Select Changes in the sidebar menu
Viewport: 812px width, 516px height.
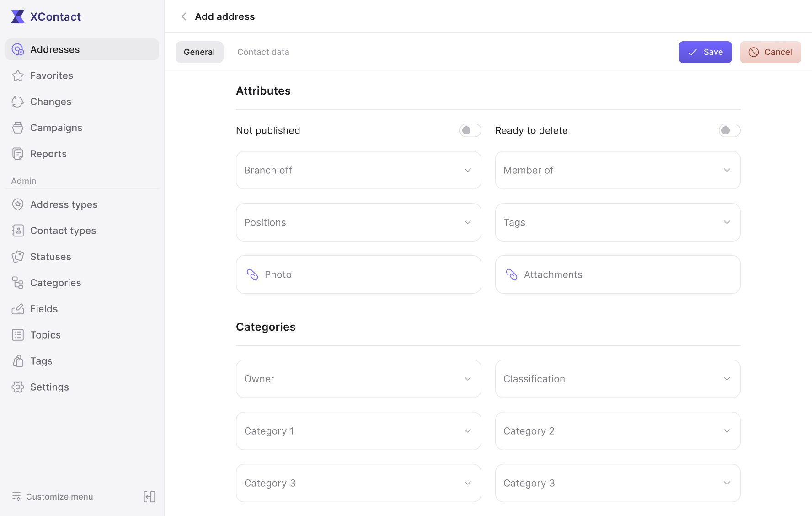pos(82,102)
